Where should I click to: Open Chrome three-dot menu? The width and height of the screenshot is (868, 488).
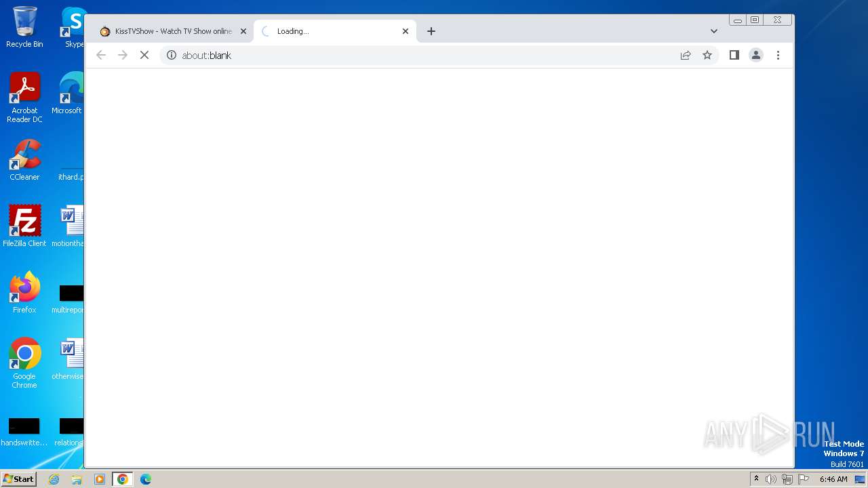[x=778, y=55]
